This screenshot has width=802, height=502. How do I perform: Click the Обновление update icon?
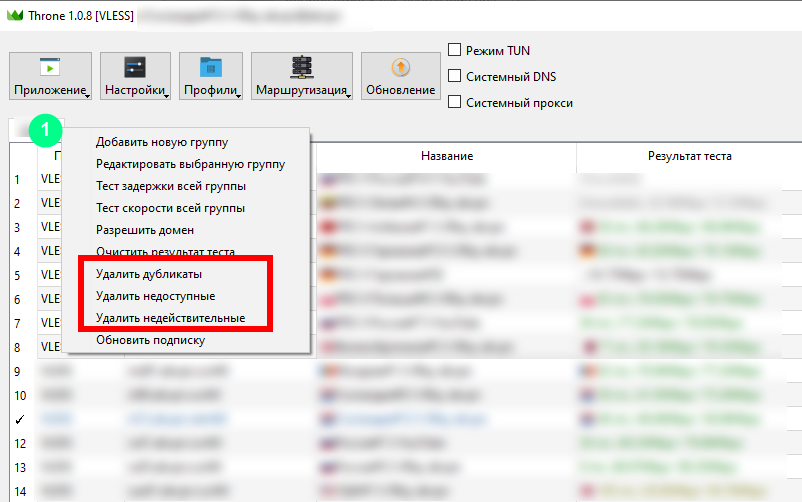point(400,67)
